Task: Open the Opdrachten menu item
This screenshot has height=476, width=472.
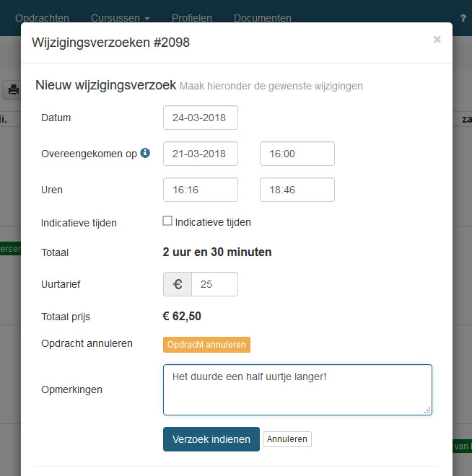Action: click(x=42, y=18)
